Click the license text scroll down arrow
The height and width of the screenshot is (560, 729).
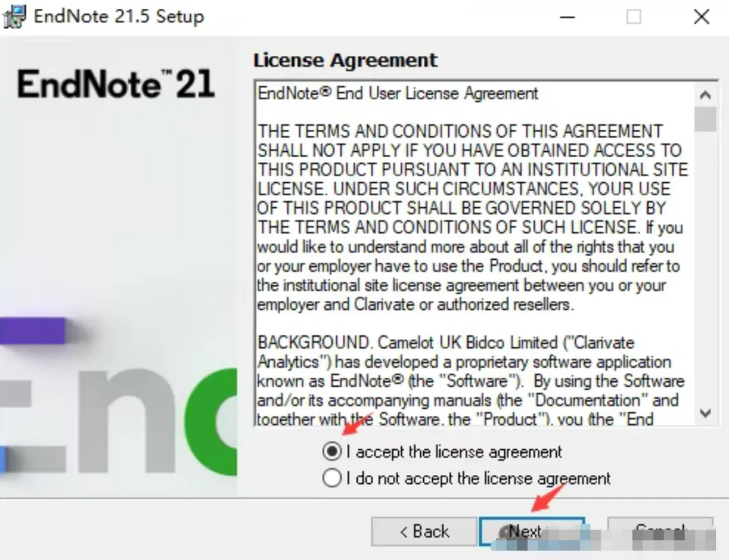(x=705, y=413)
